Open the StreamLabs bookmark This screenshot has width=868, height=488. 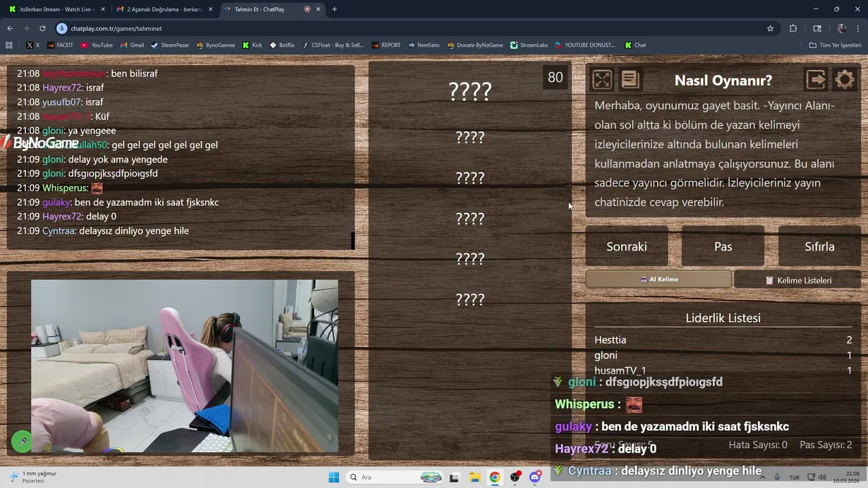(529, 45)
